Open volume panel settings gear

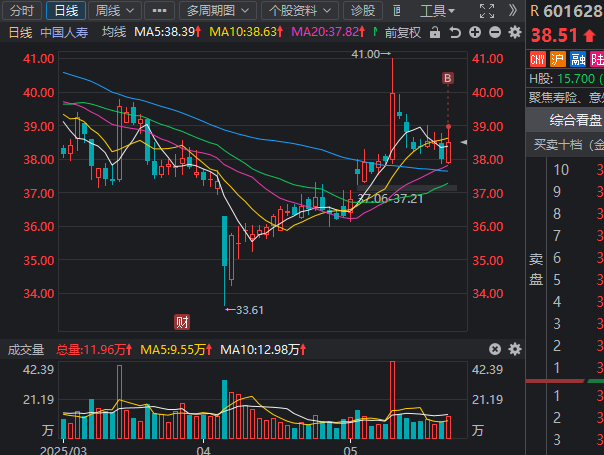(x=514, y=349)
